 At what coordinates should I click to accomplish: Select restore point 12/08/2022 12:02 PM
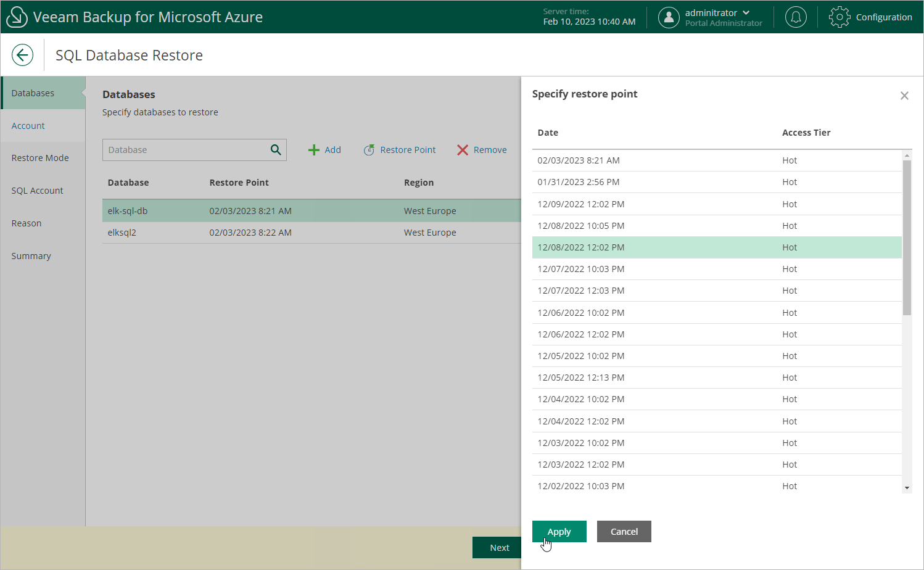point(717,247)
